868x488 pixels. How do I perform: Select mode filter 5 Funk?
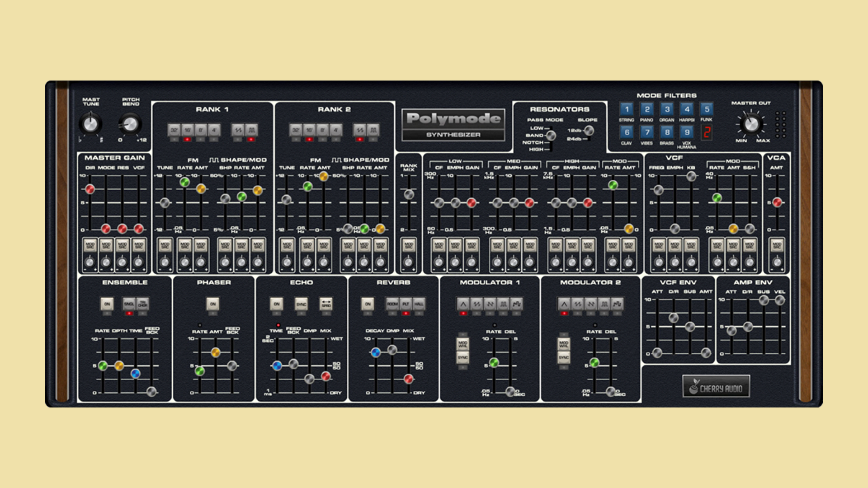[x=707, y=109]
